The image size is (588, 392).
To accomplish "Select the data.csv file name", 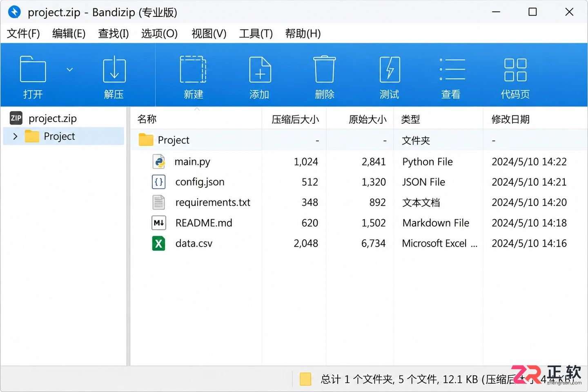I will [x=194, y=243].
